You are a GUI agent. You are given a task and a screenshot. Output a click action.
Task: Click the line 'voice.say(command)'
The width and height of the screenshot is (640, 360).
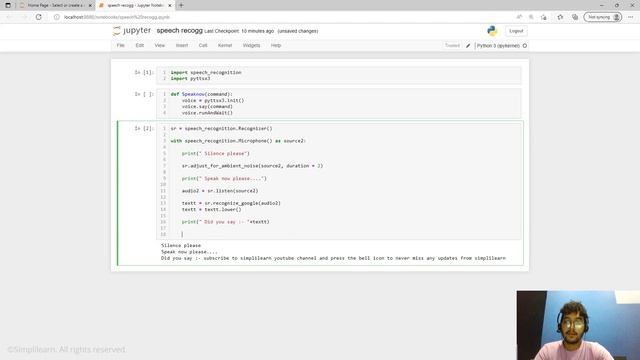tap(207, 107)
